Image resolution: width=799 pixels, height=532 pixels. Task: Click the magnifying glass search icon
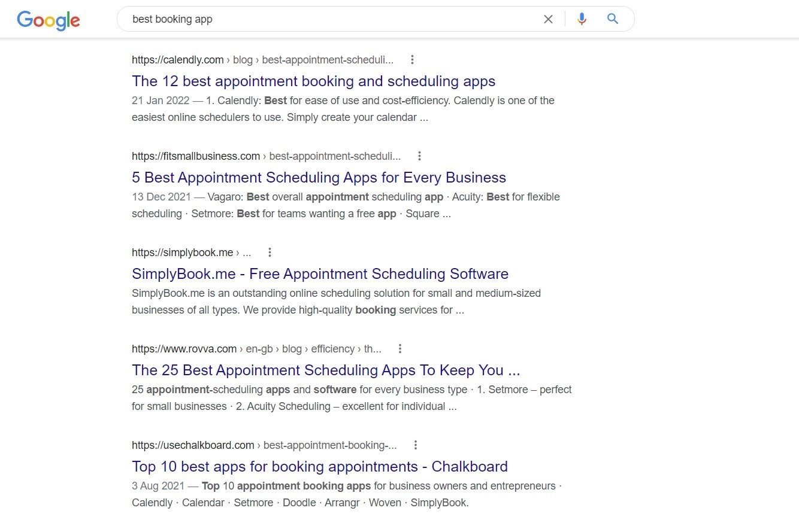(x=612, y=19)
